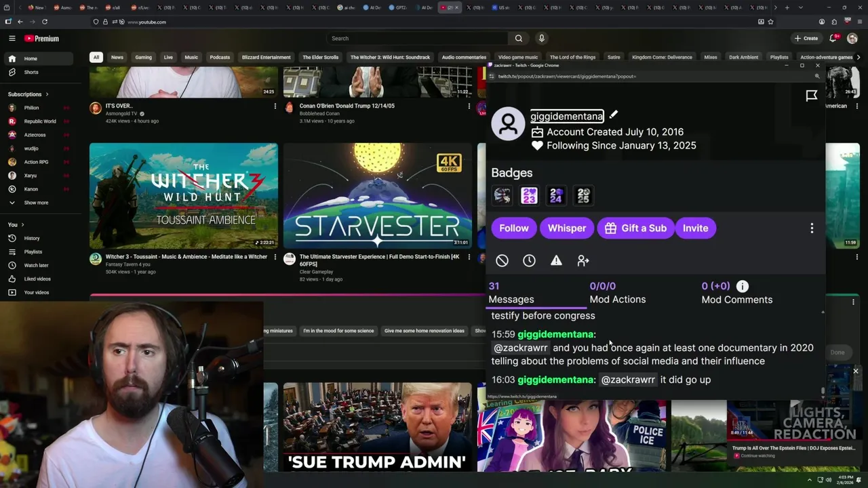The width and height of the screenshot is (868, 488).
Task: Click the Mod Comments info icon
Action: point(743,287)
